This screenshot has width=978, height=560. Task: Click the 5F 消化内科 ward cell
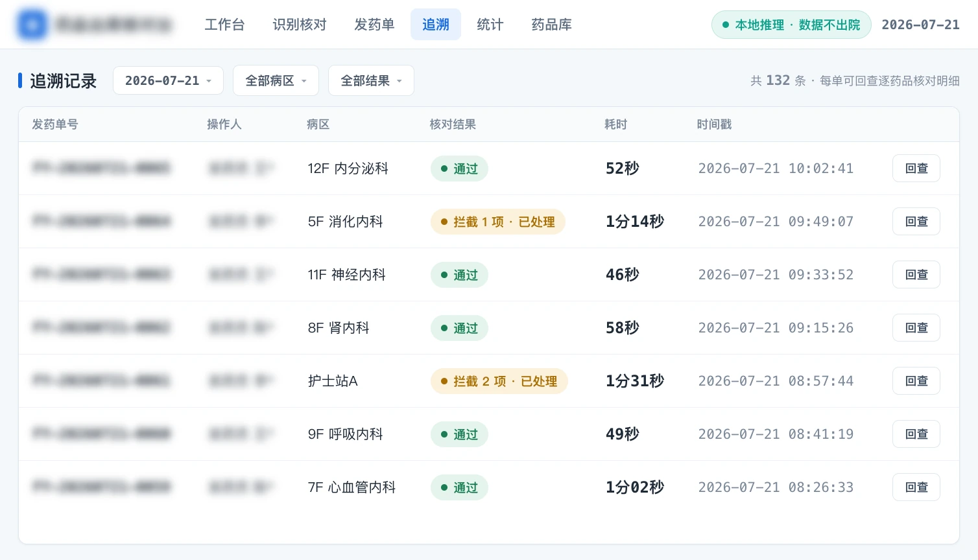(345, 222)
